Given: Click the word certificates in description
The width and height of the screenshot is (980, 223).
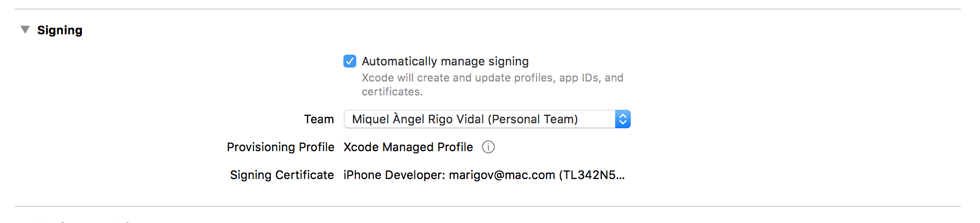Looking at the screenshot, I should 392,92.
